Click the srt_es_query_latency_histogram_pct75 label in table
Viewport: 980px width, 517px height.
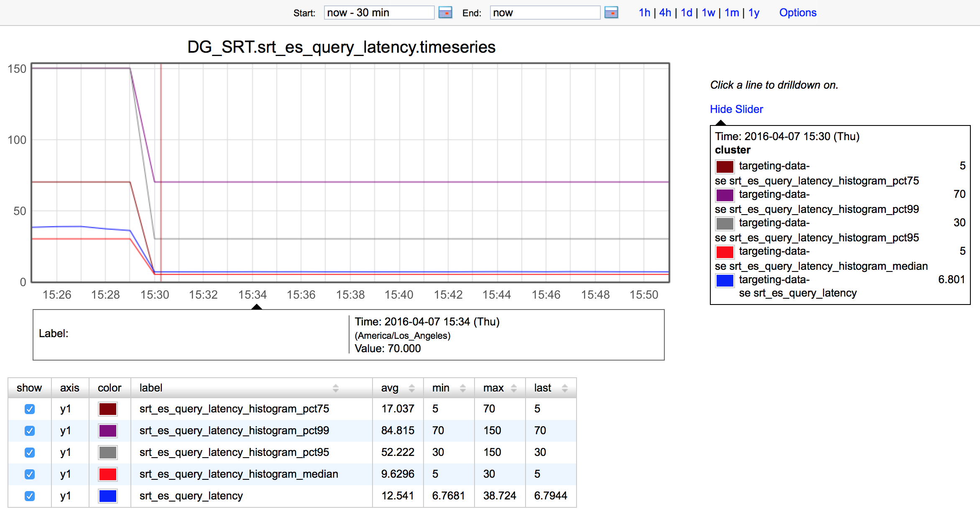pos(234,409)
